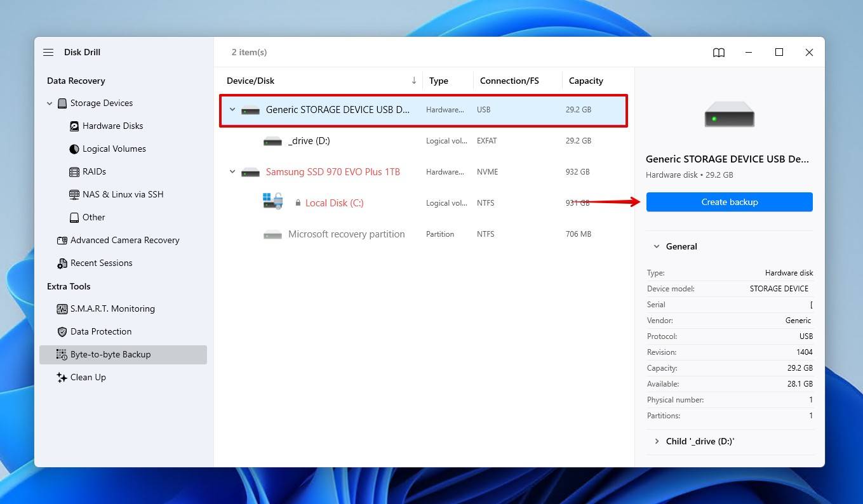Open Data Protection tool

101,331
